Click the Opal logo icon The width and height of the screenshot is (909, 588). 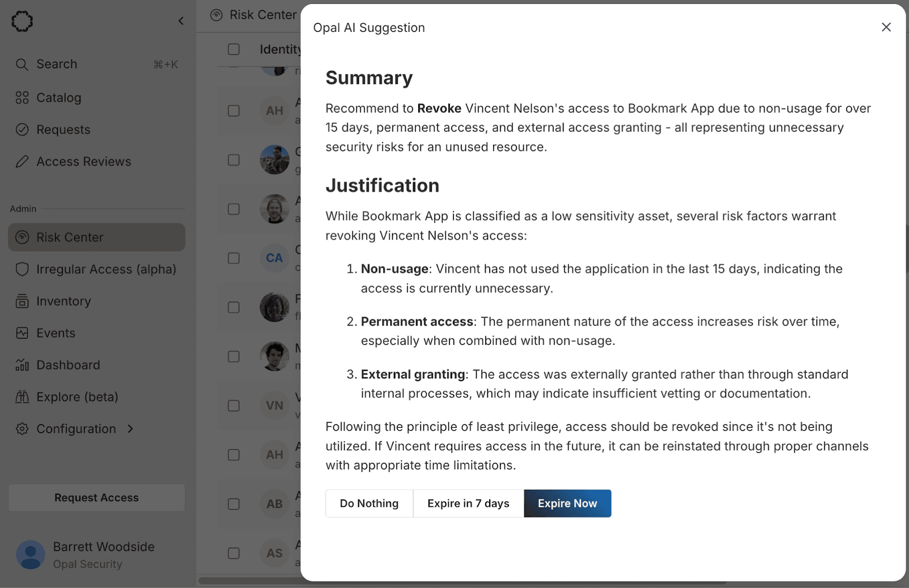pos(22,21)
